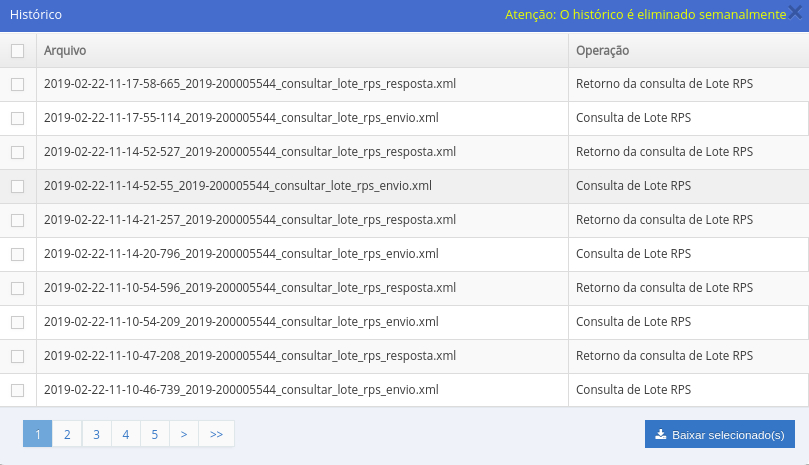Close the Histórico dialog with X icon
This screenshot has height=465, width=809.
click(x=796, y=14)
